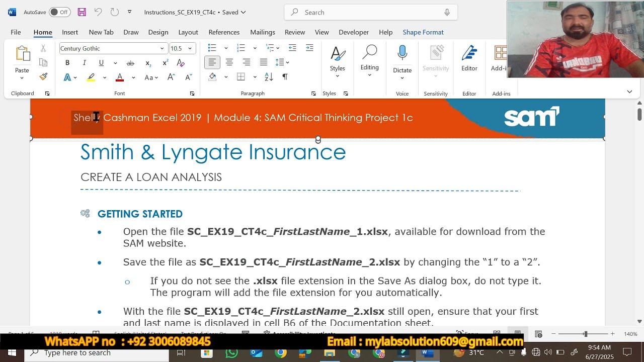The height and width of the screenshot is (362, 644).
Task: Open the font name dropdown Century Gothic
Action: pos(162,48)
